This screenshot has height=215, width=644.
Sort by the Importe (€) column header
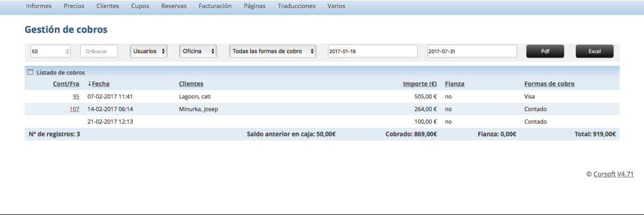tap(420, 84)
